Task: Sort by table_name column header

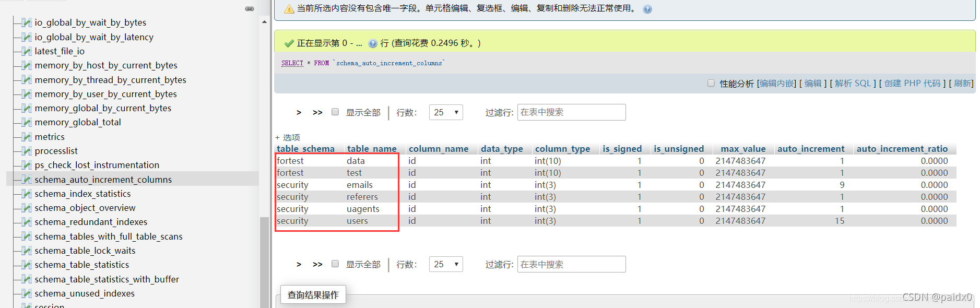Action: pos(372,149)
